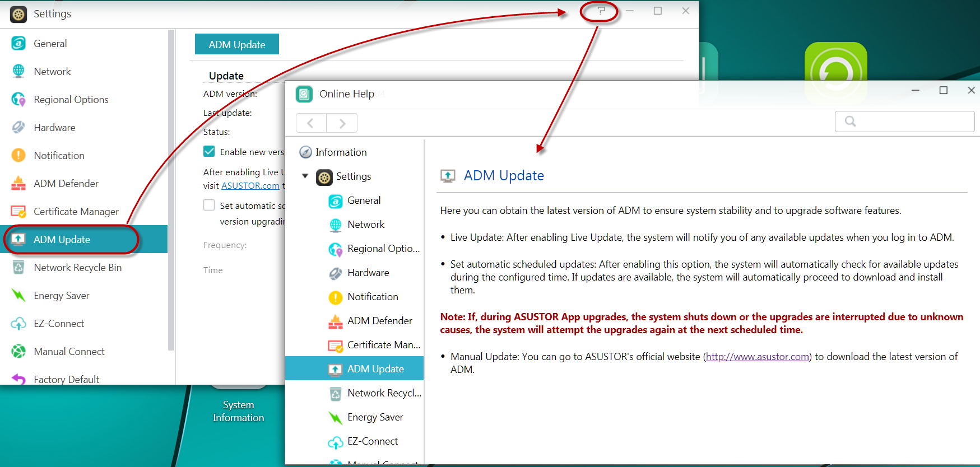Select ADM Update in Settings sidebar
The image size is (980, 467).
tap(84, 240)
